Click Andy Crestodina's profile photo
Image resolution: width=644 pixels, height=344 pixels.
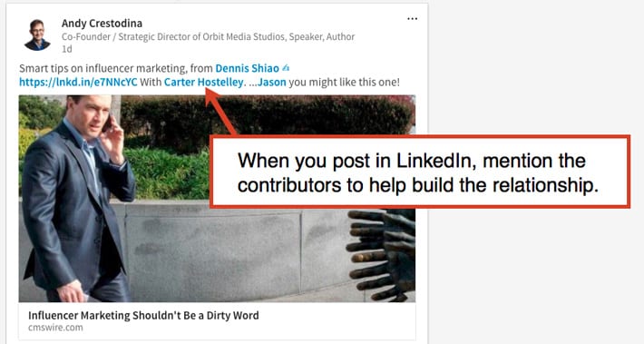[37, 34]
